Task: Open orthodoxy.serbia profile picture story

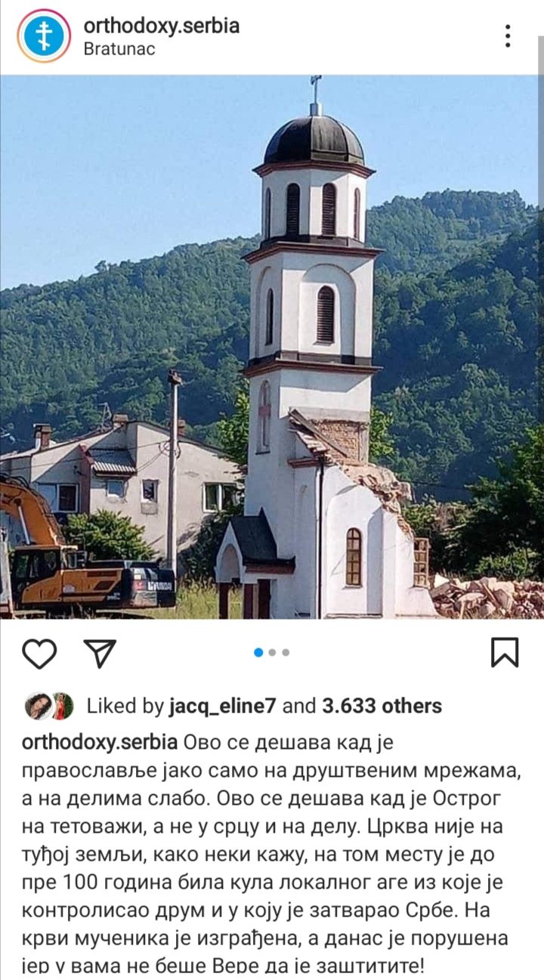Action: coord(44,36)
